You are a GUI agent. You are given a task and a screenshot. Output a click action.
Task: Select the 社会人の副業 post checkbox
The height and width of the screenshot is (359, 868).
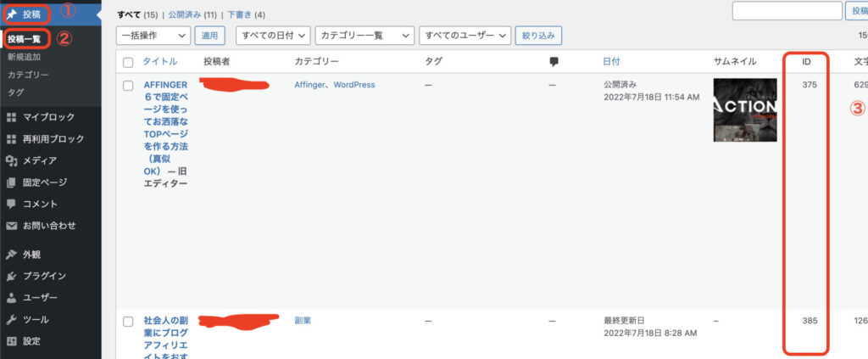(128, 322)
